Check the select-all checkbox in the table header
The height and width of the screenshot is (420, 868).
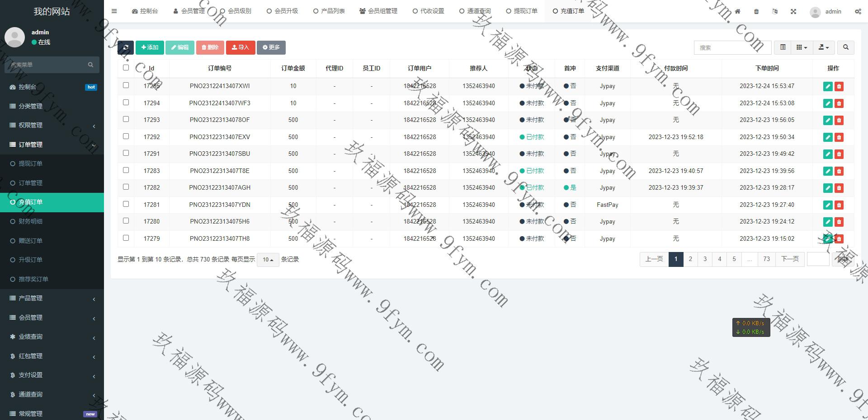click(126, 68)
